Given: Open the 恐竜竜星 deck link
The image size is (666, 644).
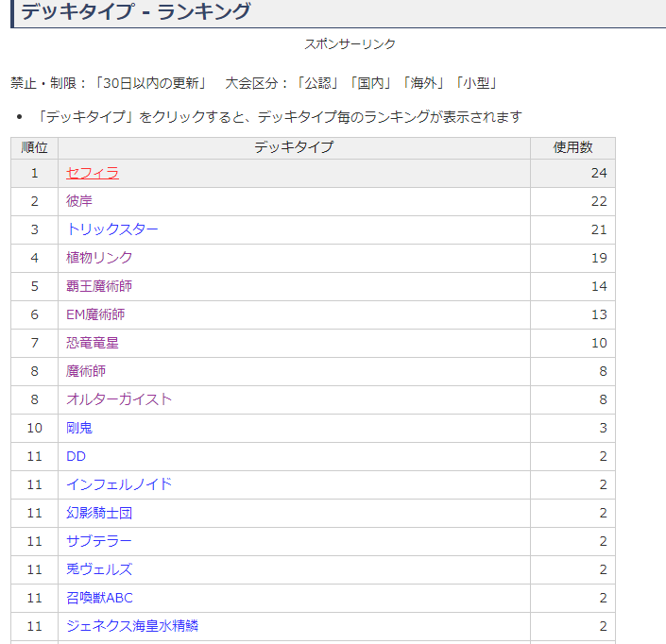Looking at the screenshot, I should 93,343.
